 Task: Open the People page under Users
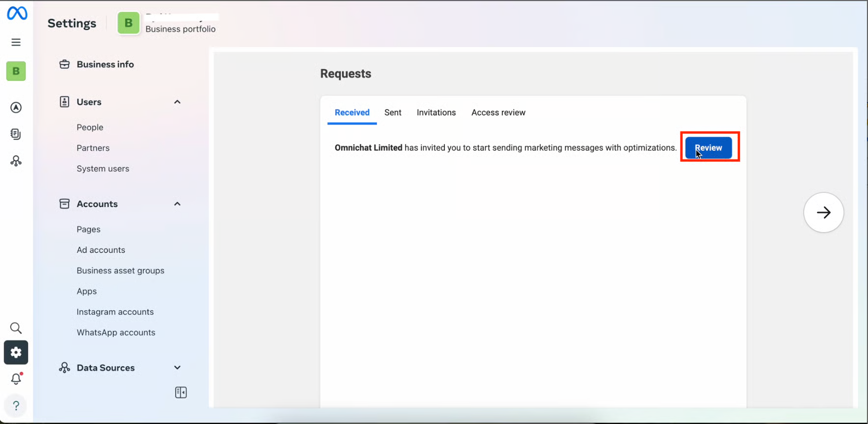click(x=90, y=127)
